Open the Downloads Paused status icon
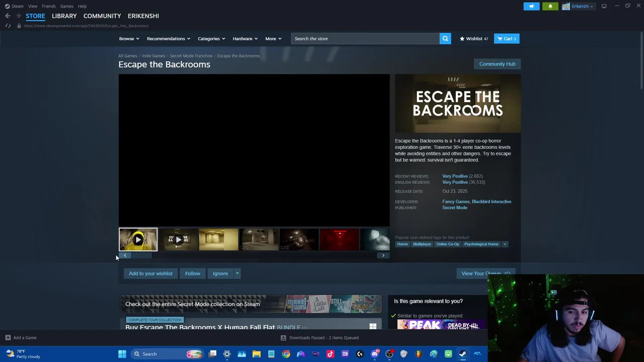644x362 pixels. click(x=283, y=338)
